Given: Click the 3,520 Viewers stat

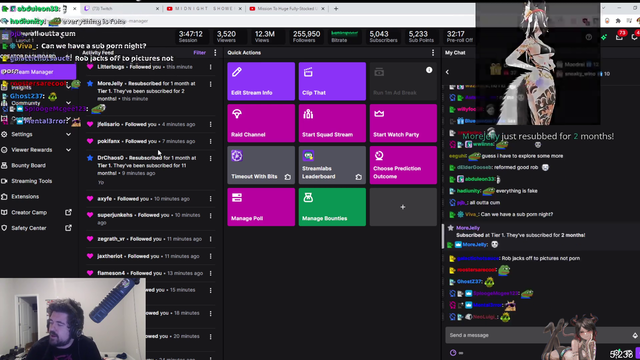Looking at the screenshot, I should click(226, 36).
